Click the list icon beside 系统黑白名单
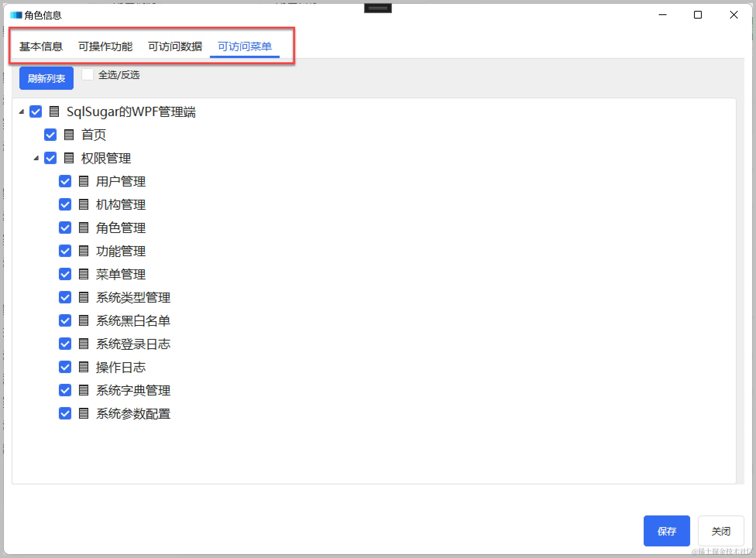Screen dimensions: 756x558 pyautogui.click(x=84, y=320)
